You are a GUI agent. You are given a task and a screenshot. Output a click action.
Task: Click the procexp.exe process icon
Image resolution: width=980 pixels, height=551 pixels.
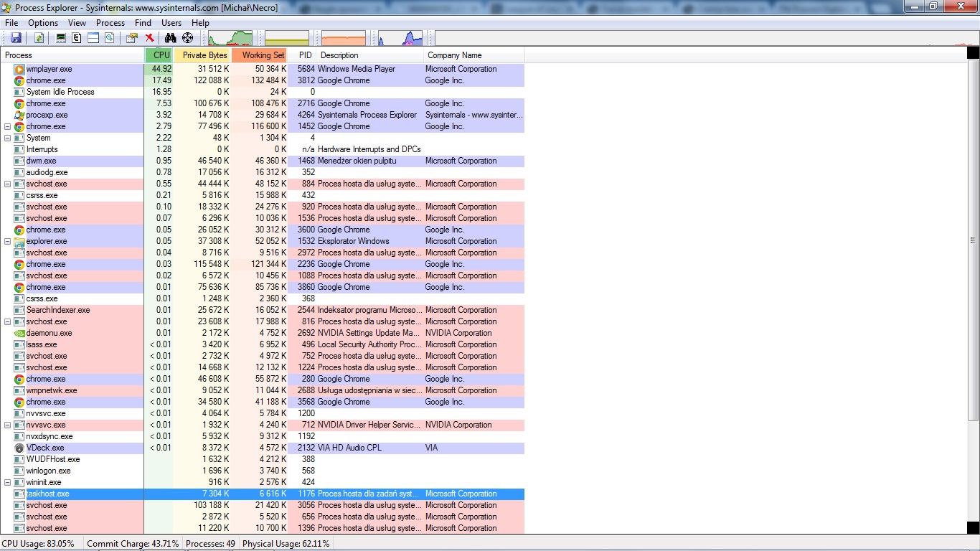pos(19,115)
